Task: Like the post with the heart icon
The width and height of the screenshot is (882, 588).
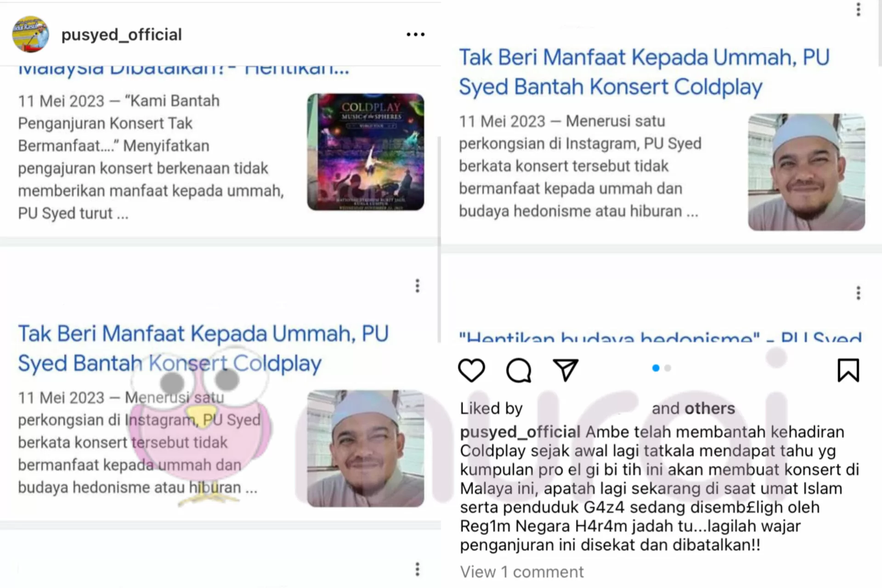Action: tap(471, 370)
